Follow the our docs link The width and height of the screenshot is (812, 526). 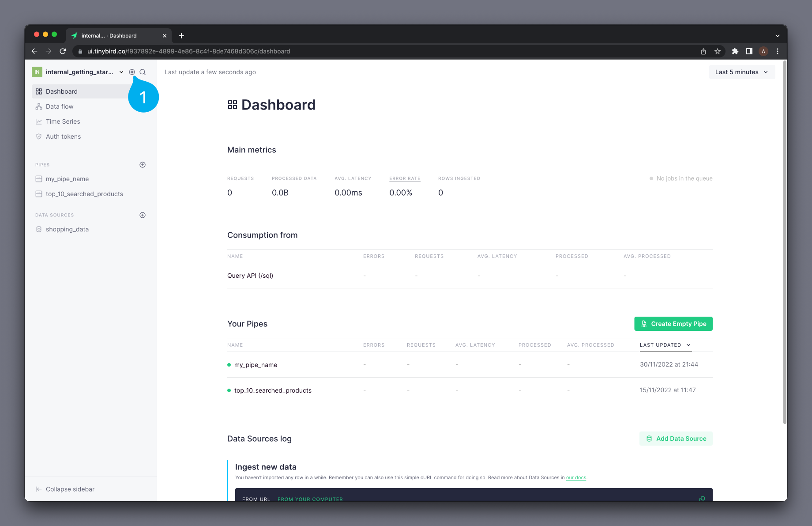tap(576, 477)
